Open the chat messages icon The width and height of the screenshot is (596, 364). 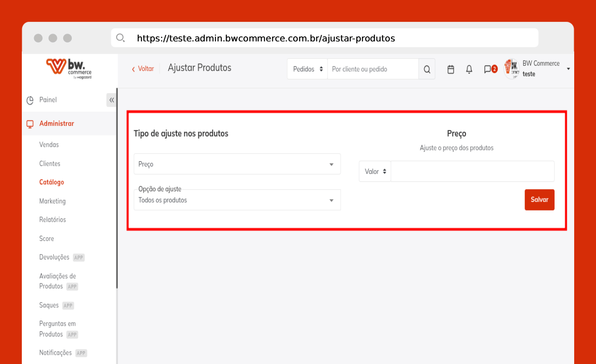click(488, 69)
